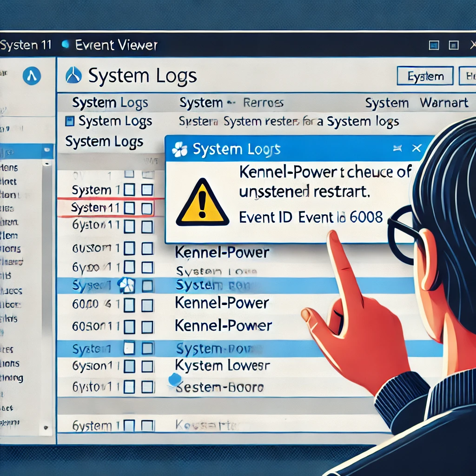Click the blue icon beside Sestem-Booro
476x476 pixels.
(175, 380)
